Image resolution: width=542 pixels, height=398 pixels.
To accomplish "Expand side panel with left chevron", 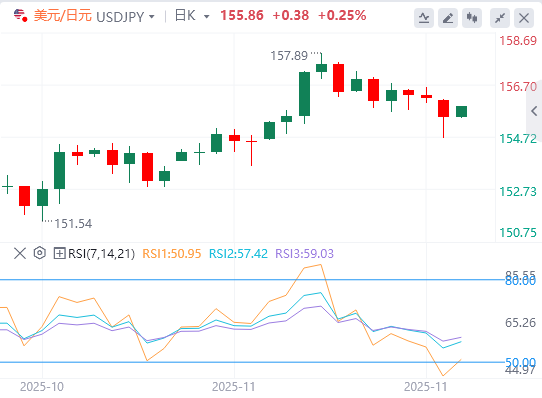I will 534,111.
